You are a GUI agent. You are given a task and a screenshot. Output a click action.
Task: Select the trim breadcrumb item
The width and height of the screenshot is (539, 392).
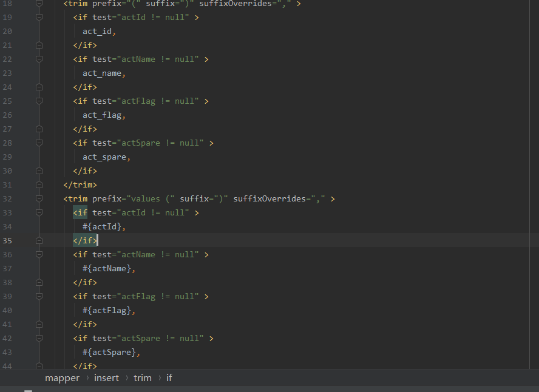(142, 377)
